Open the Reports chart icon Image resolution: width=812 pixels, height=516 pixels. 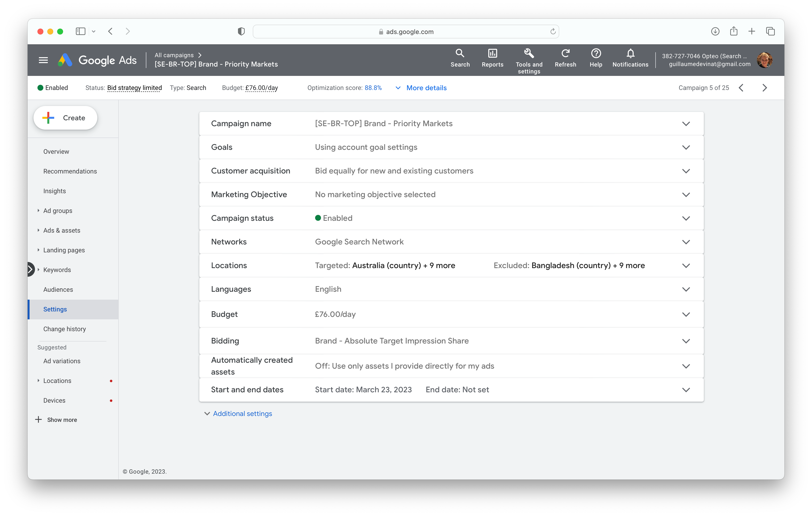492,53
